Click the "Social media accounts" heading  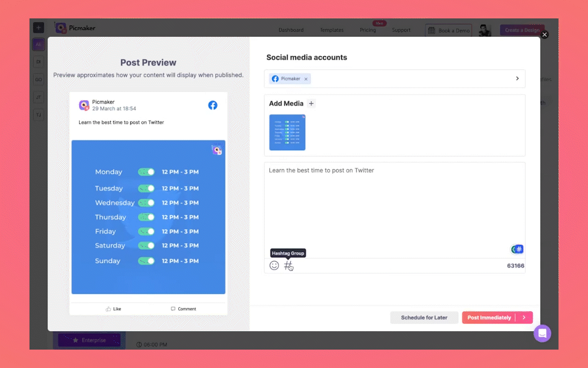coord(307,57)
